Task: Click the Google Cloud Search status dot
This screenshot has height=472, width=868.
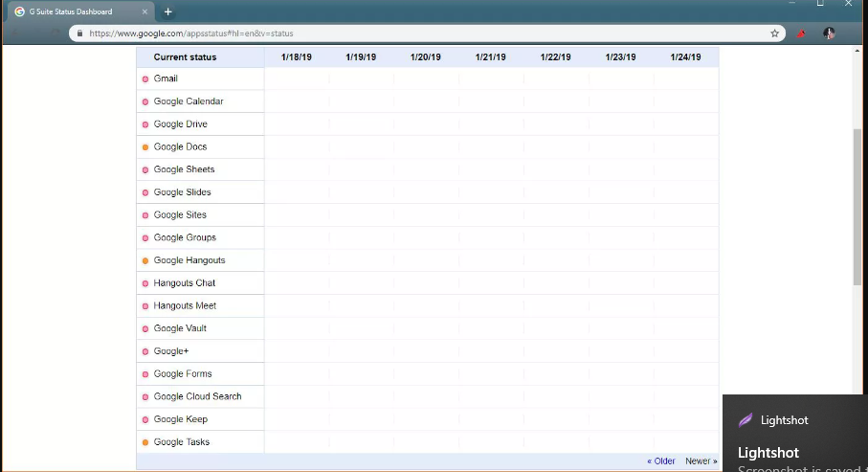Action: point(145,397)
